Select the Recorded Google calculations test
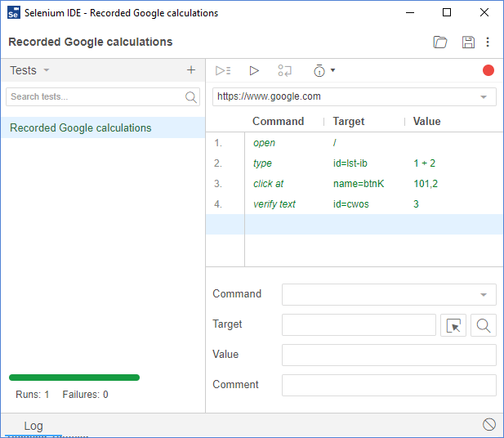Image resolution: width=504 pixels, height=438 pixels. point(103,127)
